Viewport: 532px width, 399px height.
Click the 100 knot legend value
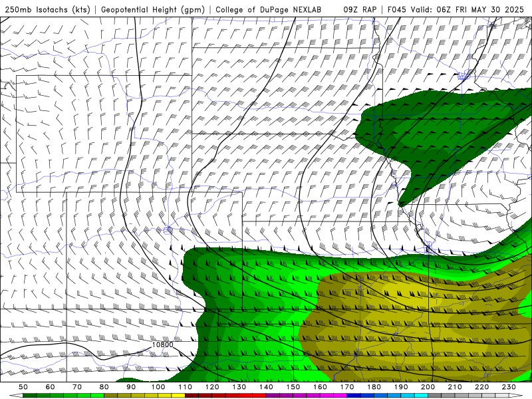(x=158, y=387)
